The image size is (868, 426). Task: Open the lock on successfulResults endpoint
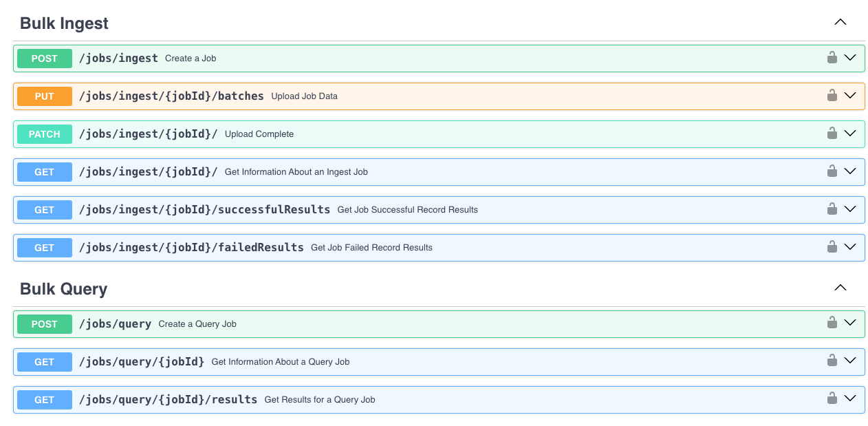[x=832, y=209]
